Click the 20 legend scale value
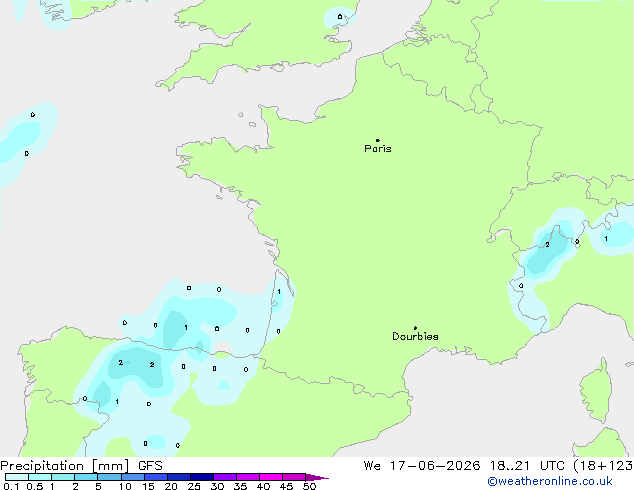 pos(171,486)
